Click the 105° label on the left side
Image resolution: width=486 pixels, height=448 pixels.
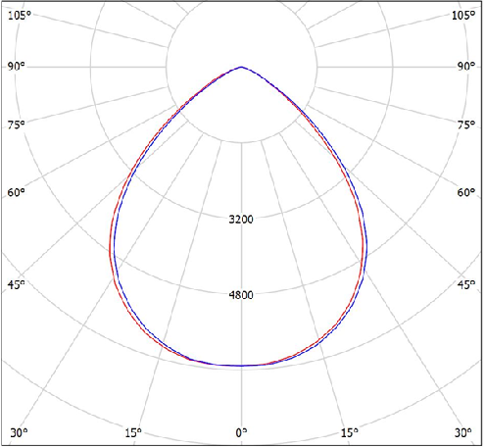[x=20, y=16]
